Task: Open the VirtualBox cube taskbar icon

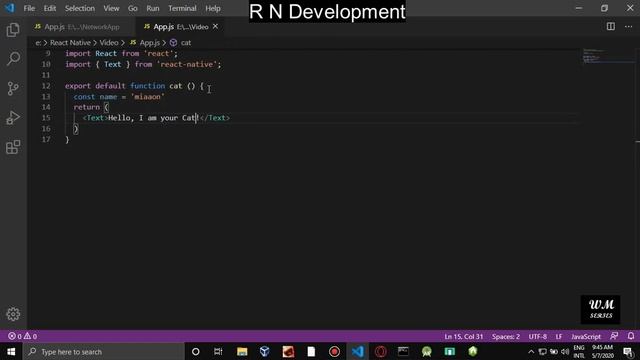Action: click(x=264, y=351)
